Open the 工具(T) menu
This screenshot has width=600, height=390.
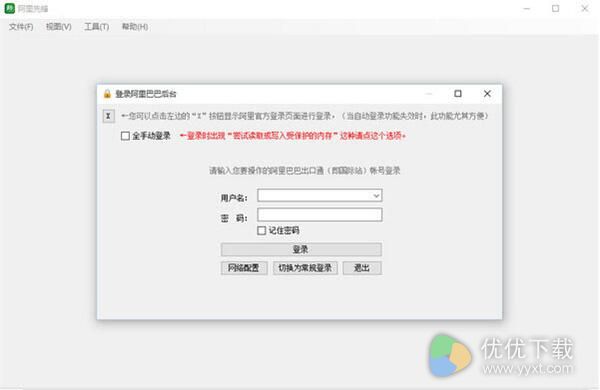pos(96,27)
